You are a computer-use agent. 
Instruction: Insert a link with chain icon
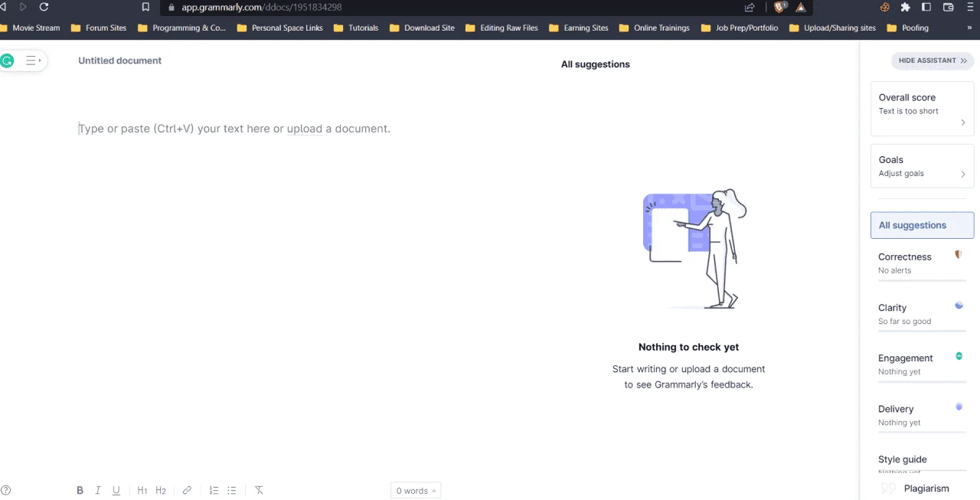pos(187,491)
